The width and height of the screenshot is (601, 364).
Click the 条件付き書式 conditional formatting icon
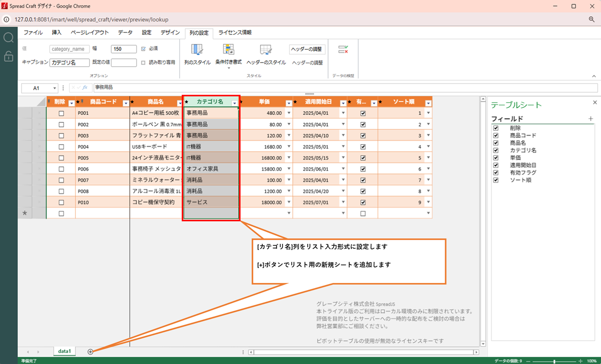(x=228, y=49)
